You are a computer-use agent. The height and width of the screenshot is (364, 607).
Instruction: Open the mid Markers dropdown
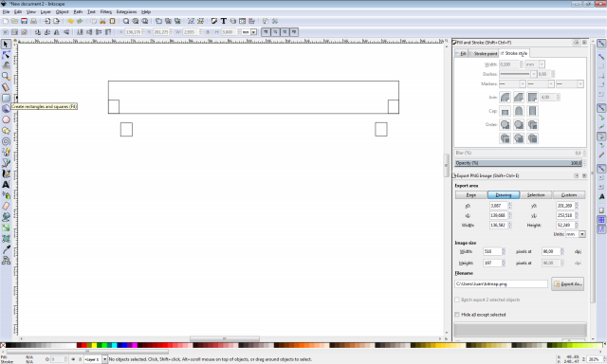point(551,84)
